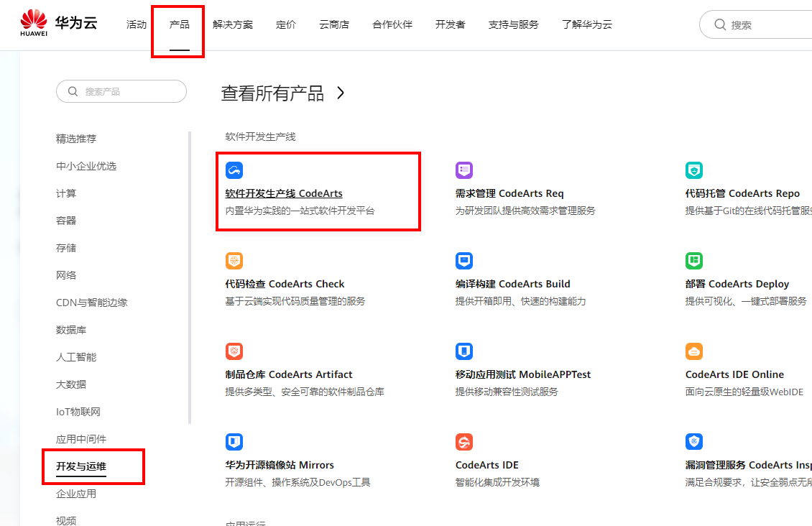Click the magnifier icon in 搜索产品 box

click(73, 92)
